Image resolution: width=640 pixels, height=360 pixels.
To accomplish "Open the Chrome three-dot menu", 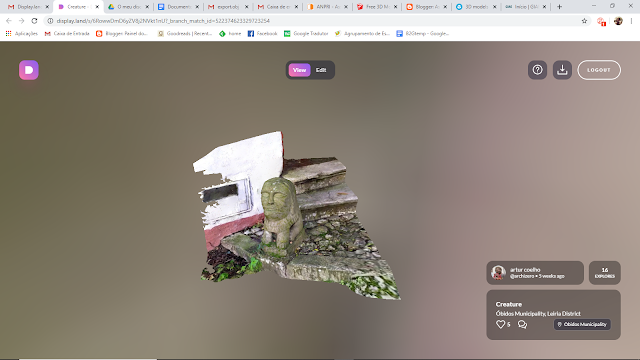I will [x=631, y=21].
